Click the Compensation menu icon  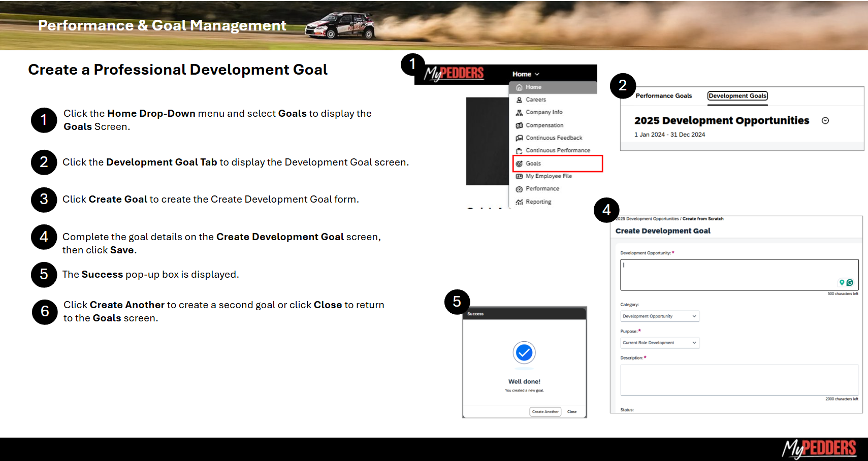coord(519,125)
